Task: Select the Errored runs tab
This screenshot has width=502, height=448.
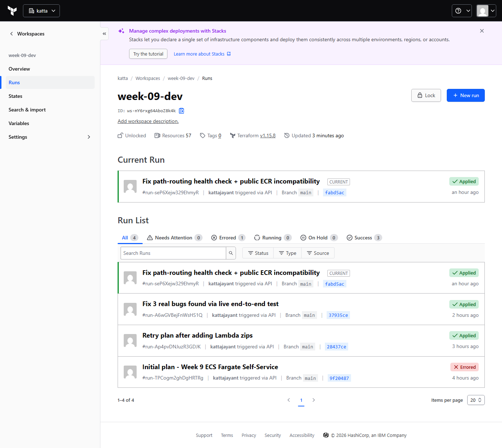Action: point(228,238)
